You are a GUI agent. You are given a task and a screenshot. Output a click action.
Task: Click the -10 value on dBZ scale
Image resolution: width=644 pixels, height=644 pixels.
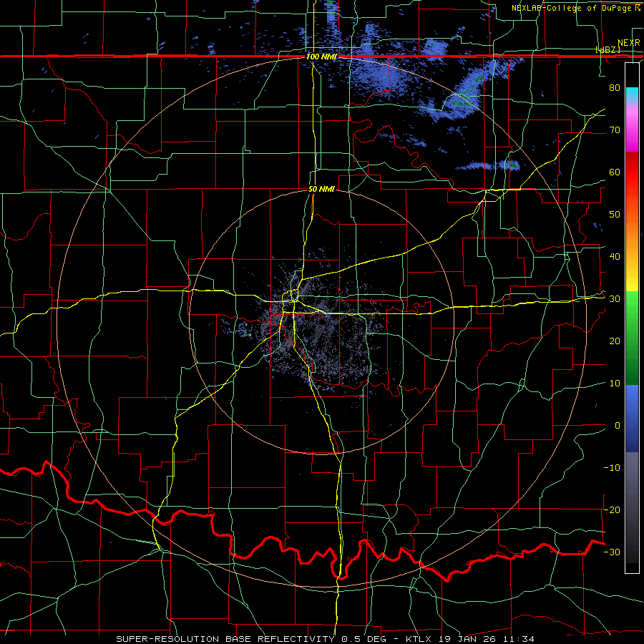pos(612,468)
